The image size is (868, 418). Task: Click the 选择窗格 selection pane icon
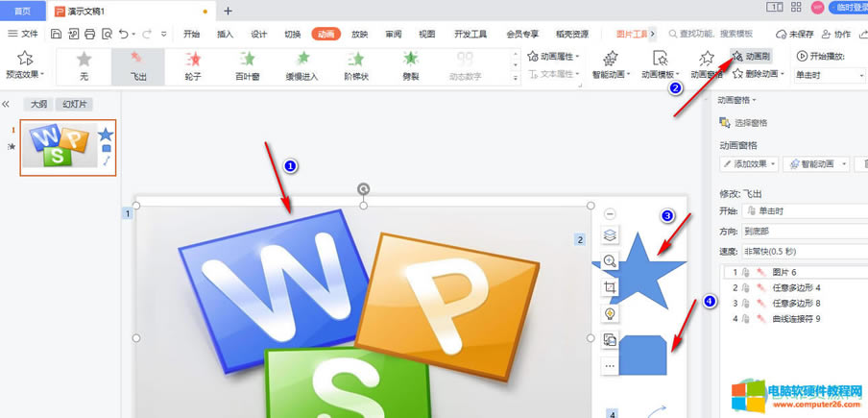[x=725, y=123]
